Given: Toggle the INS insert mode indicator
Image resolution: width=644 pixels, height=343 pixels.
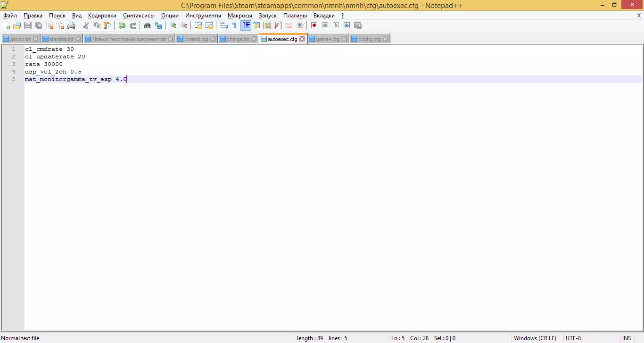Looking at the screenshot, I should point(627,338).
